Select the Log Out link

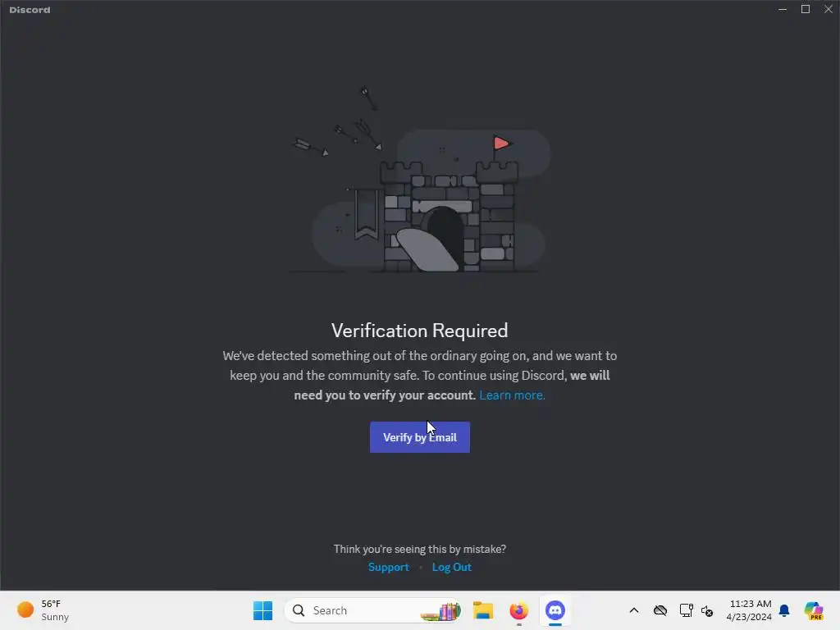[x=452, y=568]
